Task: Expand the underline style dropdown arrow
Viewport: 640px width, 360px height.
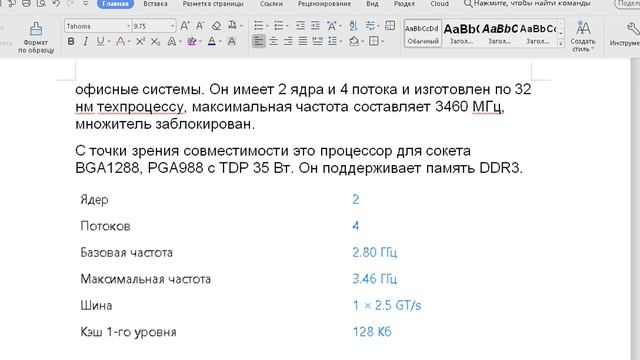Action: [109, 42]
